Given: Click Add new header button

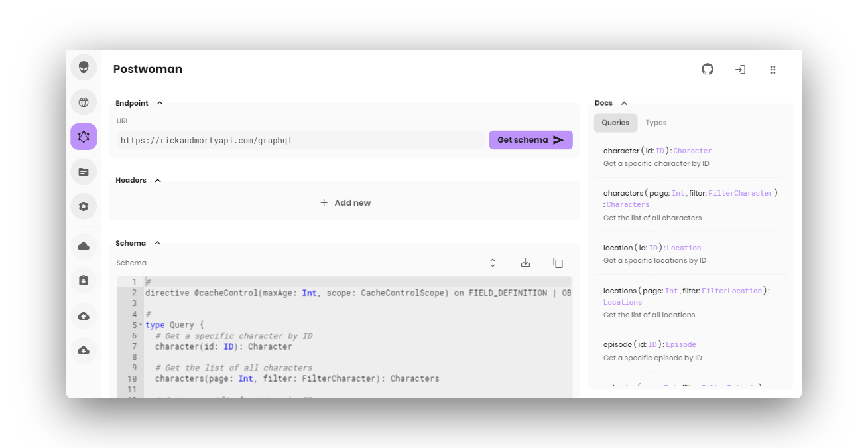Looking at the screenshot, I should [345, 203].
